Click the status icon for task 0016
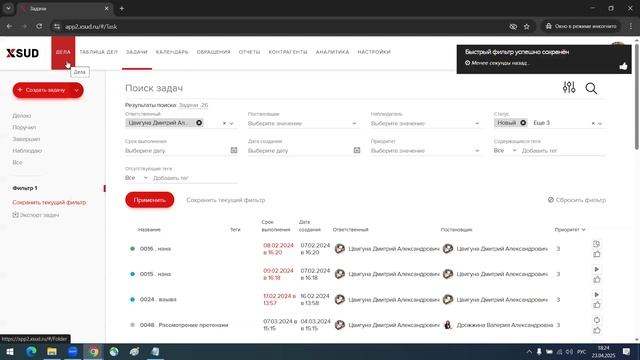The width and height of the screenshot is (640, 360). pos(596,244)
